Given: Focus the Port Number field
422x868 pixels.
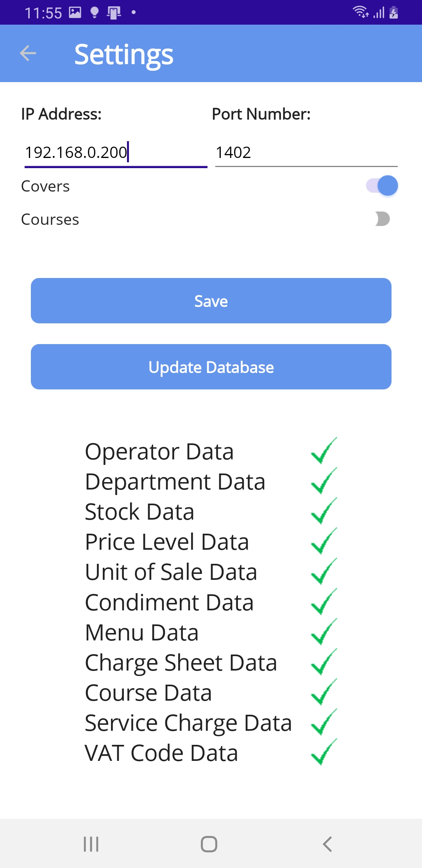Looking at the screenshot, I should 306,152.
